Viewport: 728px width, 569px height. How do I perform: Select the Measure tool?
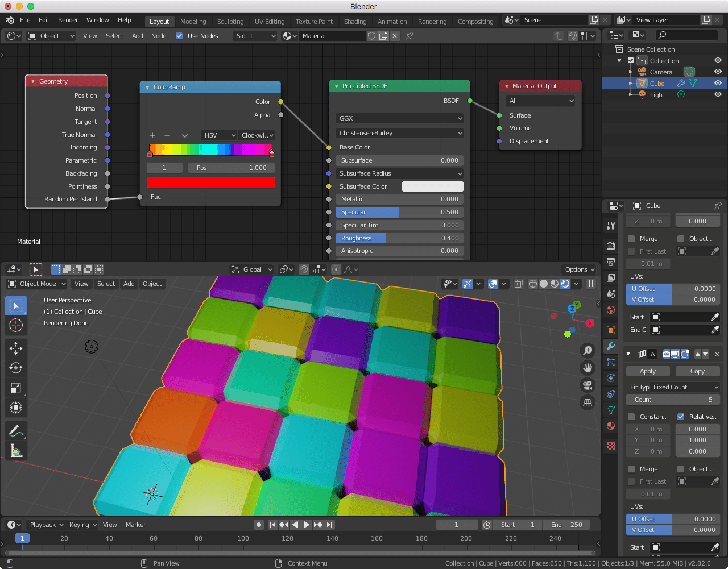(15, 451)
